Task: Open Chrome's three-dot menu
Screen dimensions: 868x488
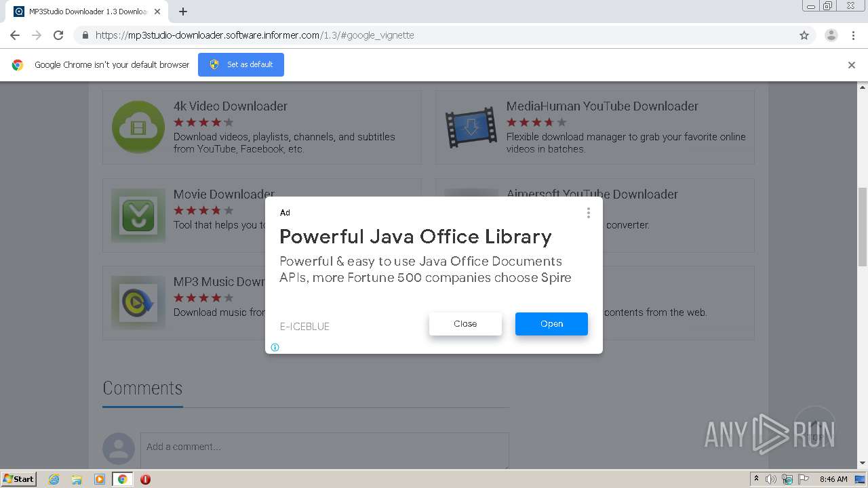Action: tap(853, 35)
